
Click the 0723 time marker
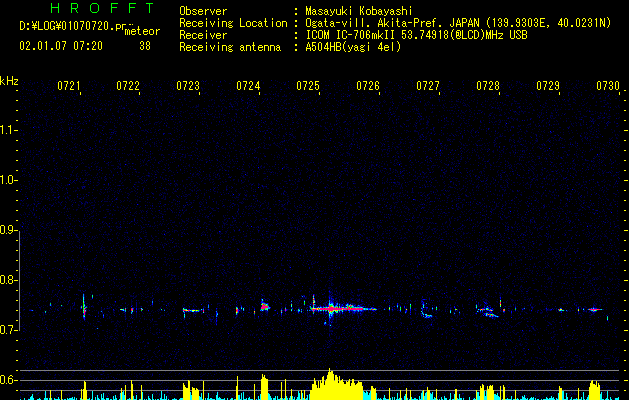click(x=188, y=86)
